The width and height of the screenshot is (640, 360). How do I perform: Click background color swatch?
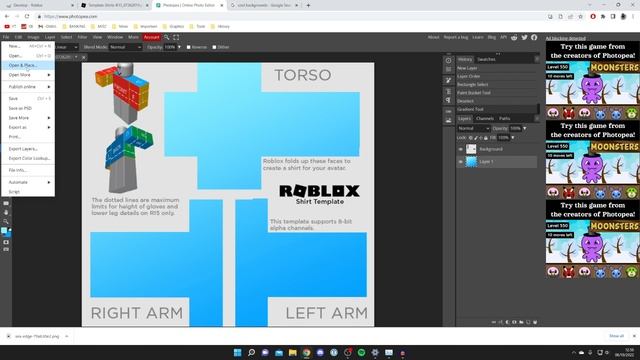(x=9, y=234)
